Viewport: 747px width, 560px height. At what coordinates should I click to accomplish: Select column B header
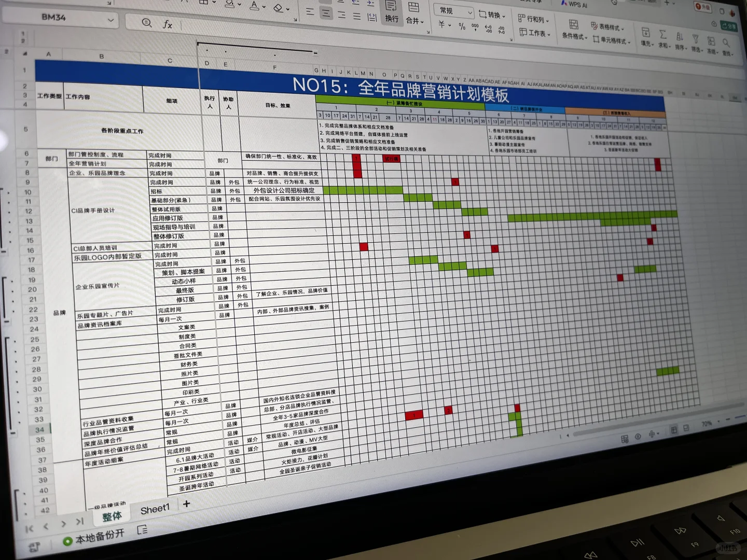tap(102, 57)
